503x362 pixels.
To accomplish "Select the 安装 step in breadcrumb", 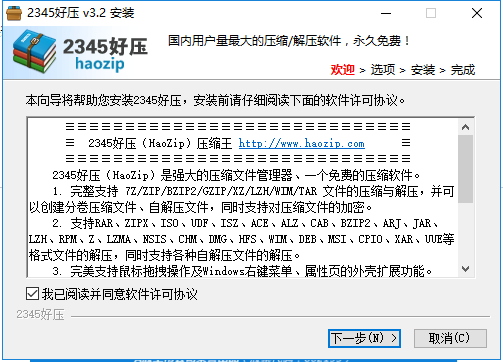I will tap(423, 70).
